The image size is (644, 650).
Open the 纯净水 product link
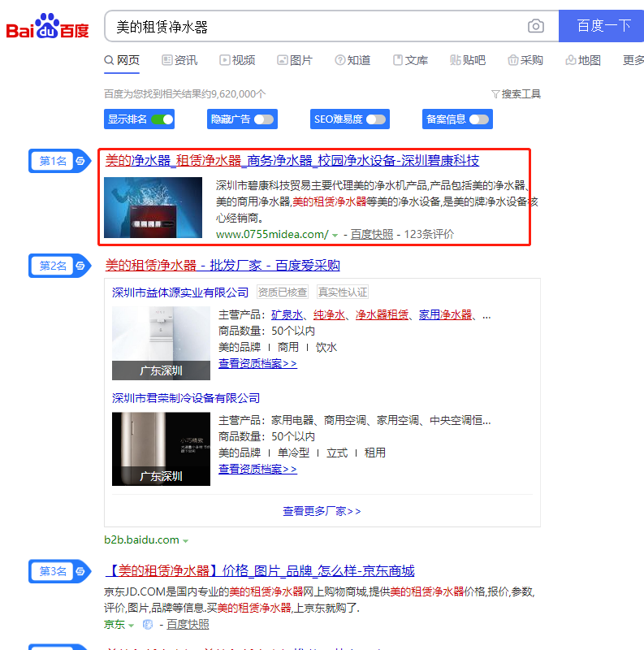pos(329,315)
